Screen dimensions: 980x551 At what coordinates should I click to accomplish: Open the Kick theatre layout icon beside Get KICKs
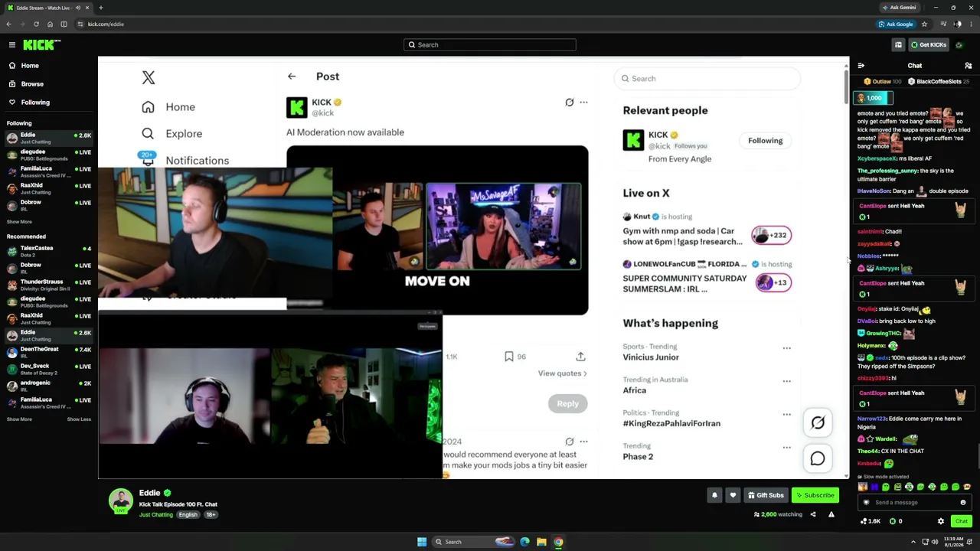pyautogui.click(x=898, y=45)
